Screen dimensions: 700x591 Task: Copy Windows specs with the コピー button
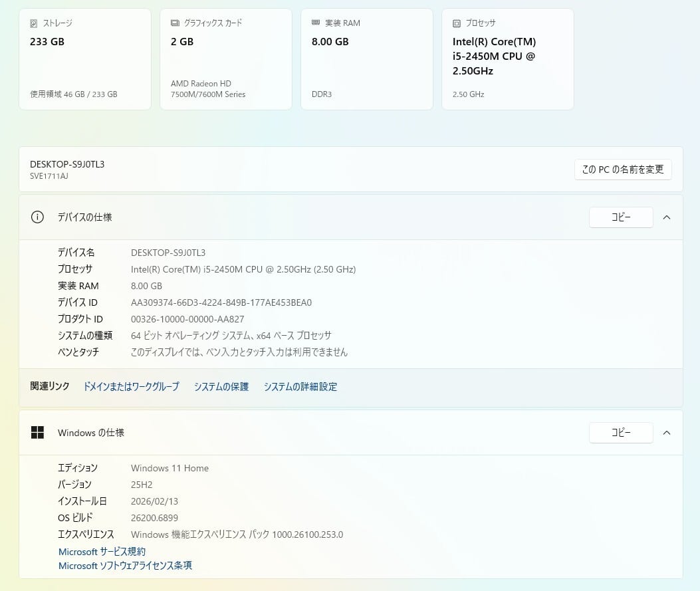click(x=621, y=433)
